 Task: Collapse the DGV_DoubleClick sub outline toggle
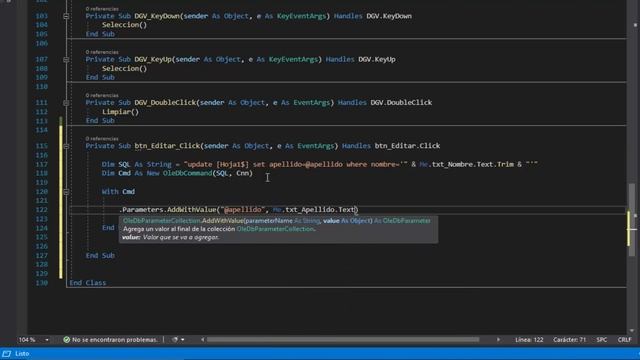[x=66, y=103]
